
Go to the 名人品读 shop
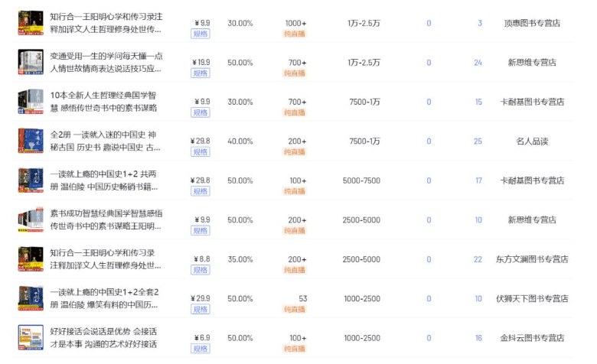533,141
